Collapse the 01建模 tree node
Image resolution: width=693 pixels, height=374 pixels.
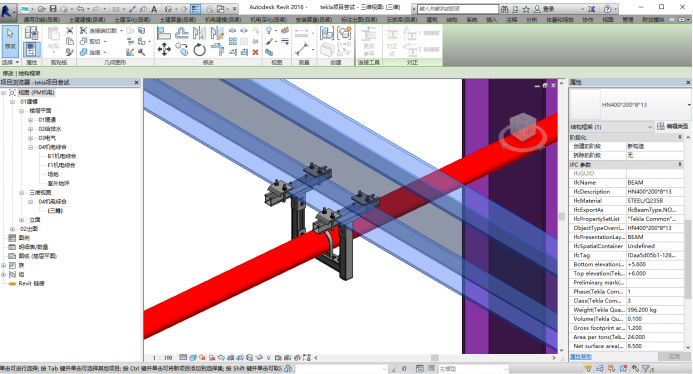coord(12,102)
